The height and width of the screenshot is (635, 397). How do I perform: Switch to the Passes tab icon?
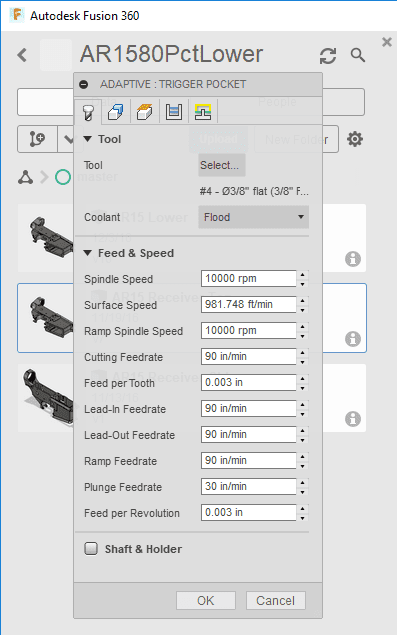pyautogui.click(x=174, y=111)
